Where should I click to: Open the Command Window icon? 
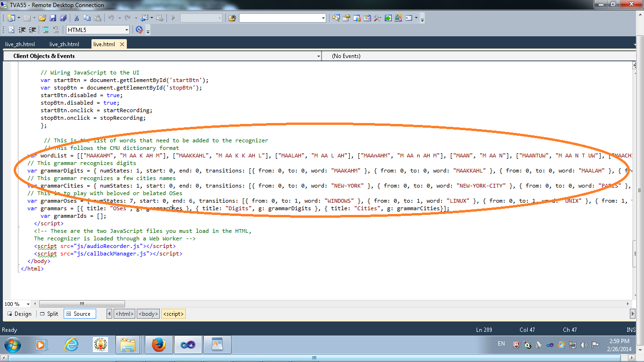pos(409,18)
